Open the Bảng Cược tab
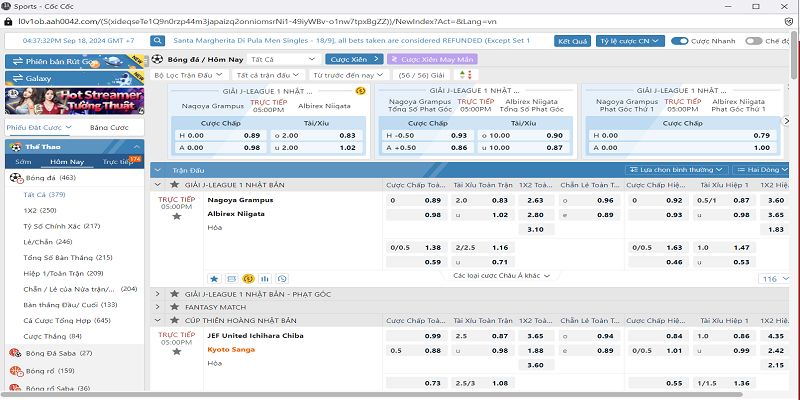Image resolution: width=800 pixels, height=400 pixels. pyautogui.click(x=109, y=127)
